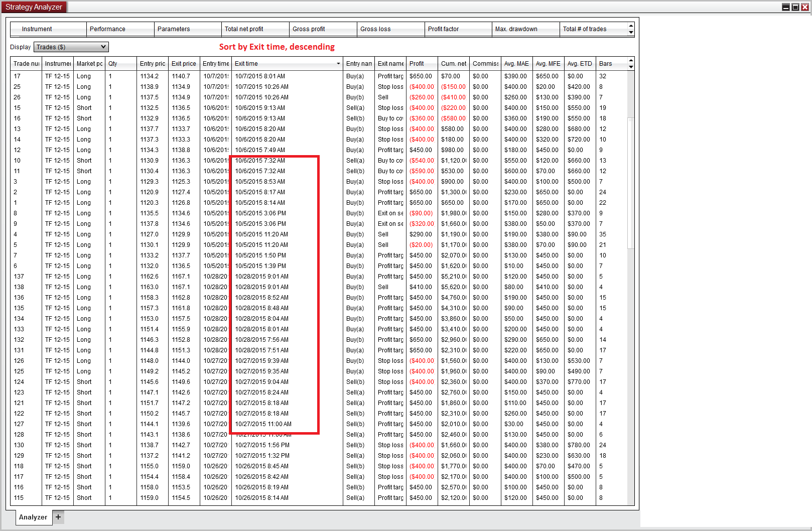Viewport: 812px width, 531px height.
Task: Click the summary grid scroll-up arrow
Action: point(631,26)
